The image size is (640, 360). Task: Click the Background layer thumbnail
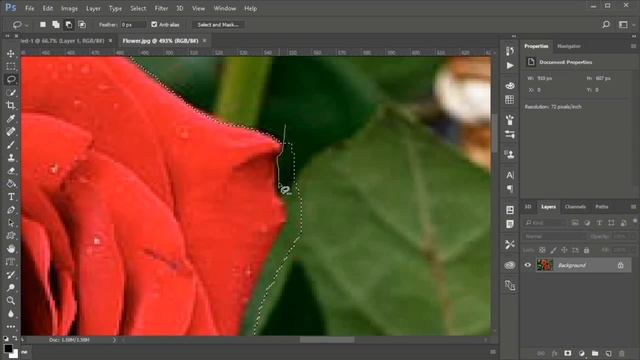[544, 265]
